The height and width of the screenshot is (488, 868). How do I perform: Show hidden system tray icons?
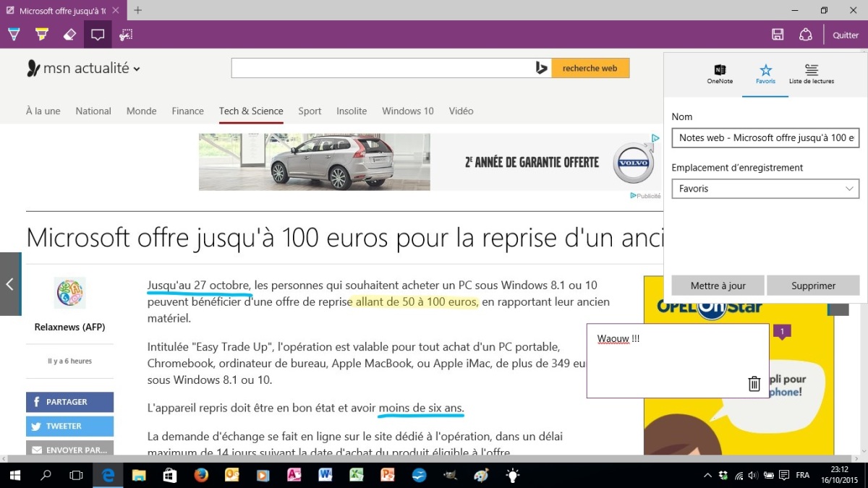click(x=707, y=475)
